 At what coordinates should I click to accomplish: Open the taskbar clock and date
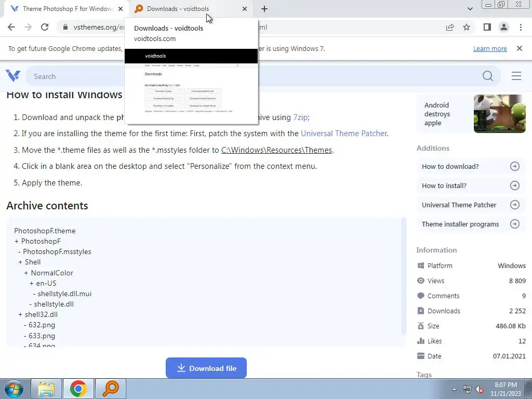[x=506, y=389]
